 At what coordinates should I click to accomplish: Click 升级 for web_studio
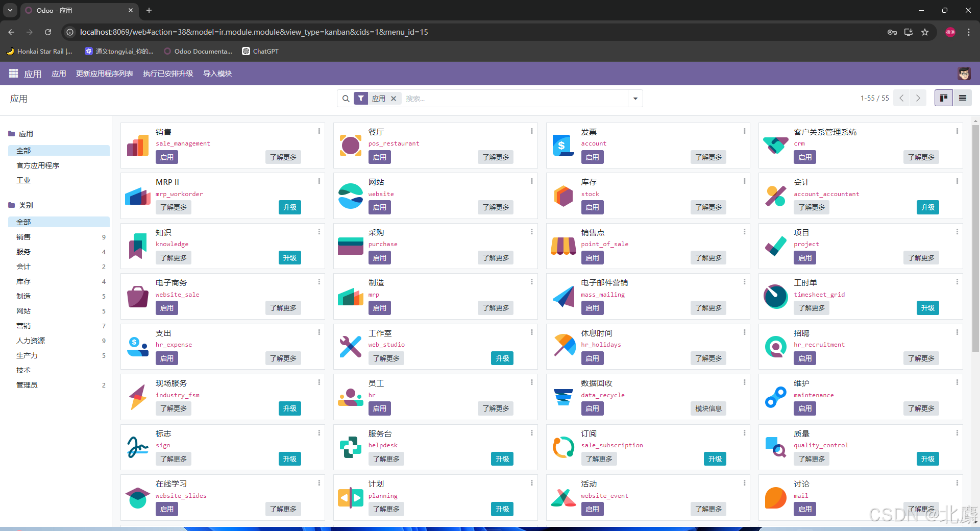[503, 358]
